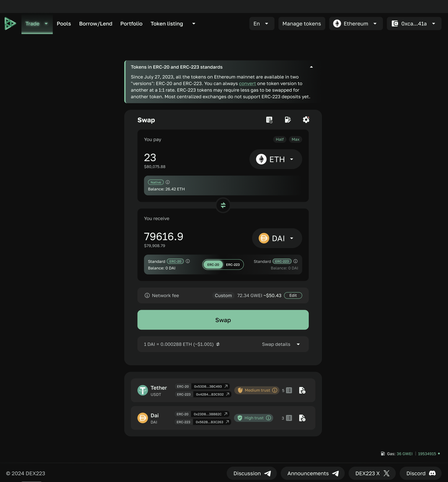Go to the Pools page

[64, 24]
